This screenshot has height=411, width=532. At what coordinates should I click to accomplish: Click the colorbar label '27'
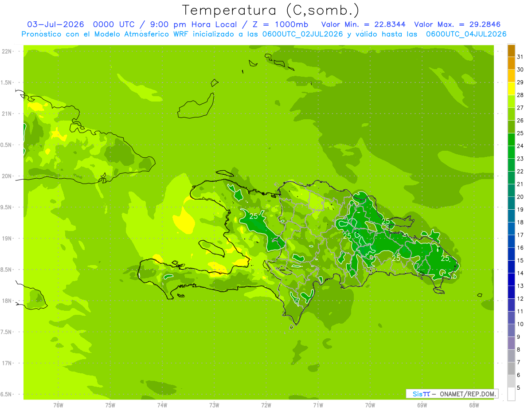click(x=520, y=108)
